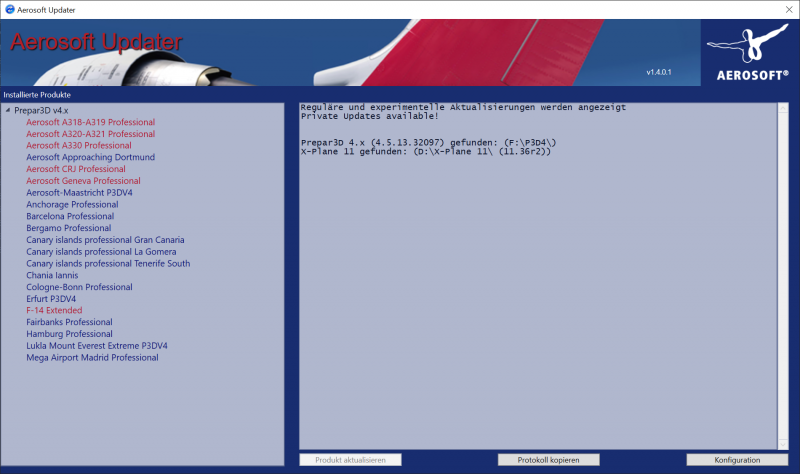Collapse the Prepar3D v4.x tree node
The width and height of the screenshot is (800, 474).
point(8,110)
